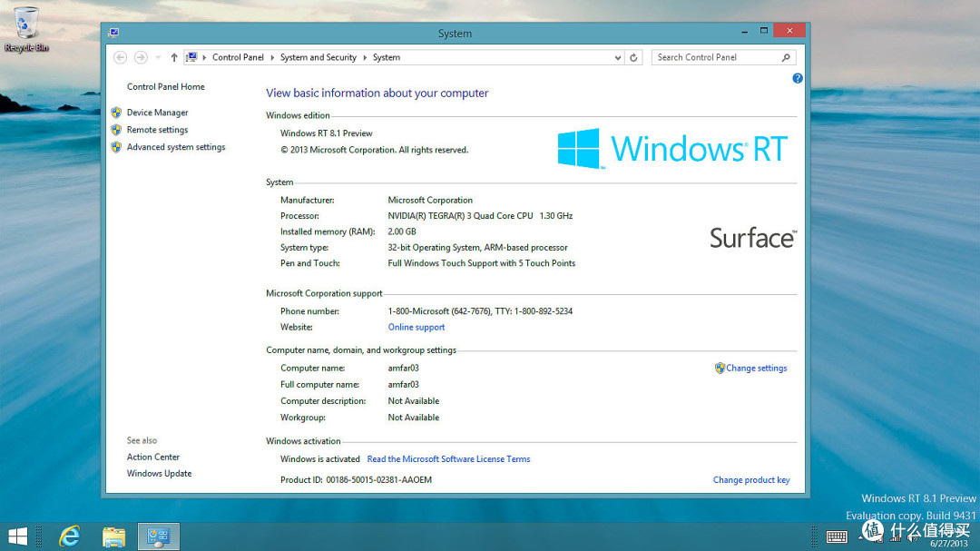
Task: Click the taskbar date 6/27/2013
Action: [949, 544]
